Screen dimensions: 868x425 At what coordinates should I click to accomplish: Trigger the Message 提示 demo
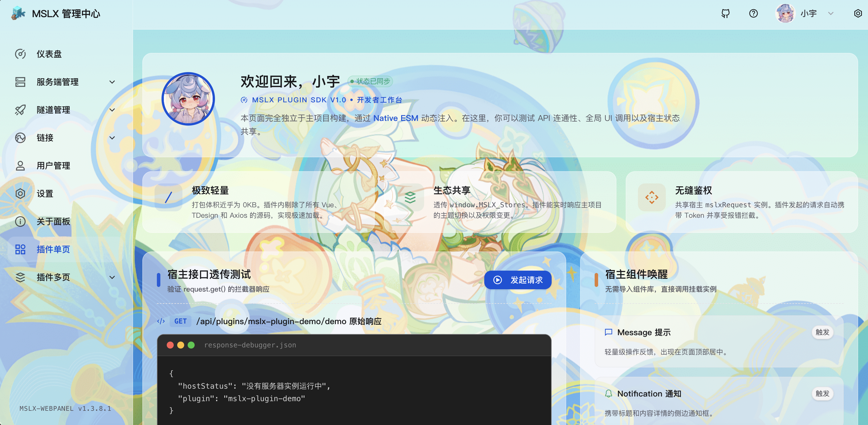tap(822, 332)
